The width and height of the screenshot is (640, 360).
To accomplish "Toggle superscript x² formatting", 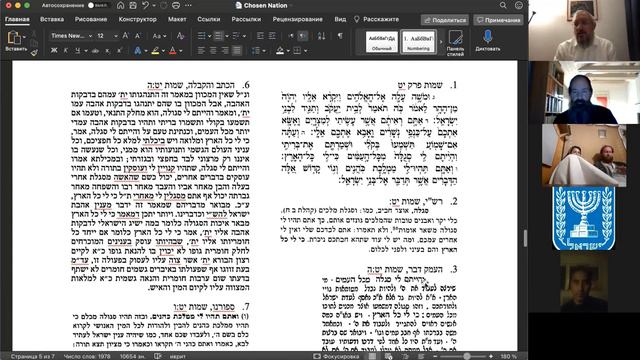I will [119, 51].
